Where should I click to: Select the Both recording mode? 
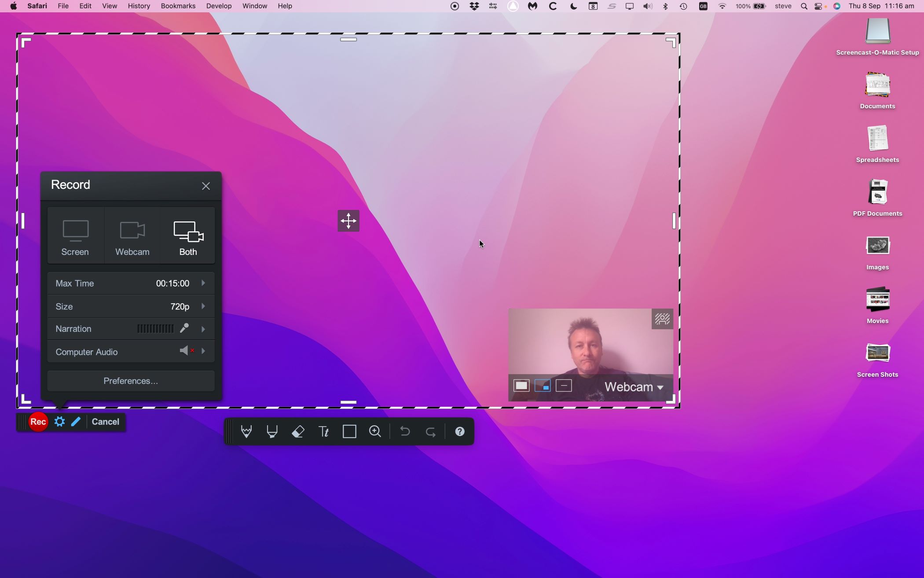pyautogui.click(x=187, y=236)
